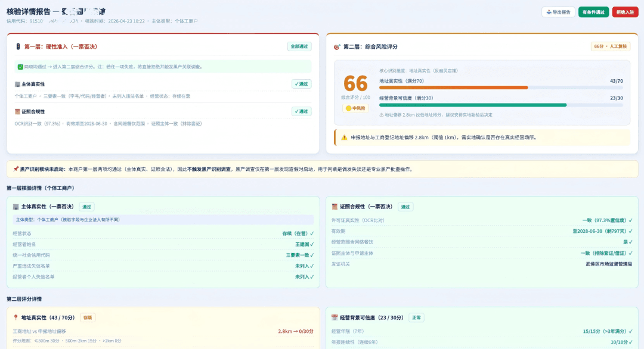
Task: Click 43/70 score value
Action: click(616, 81)
